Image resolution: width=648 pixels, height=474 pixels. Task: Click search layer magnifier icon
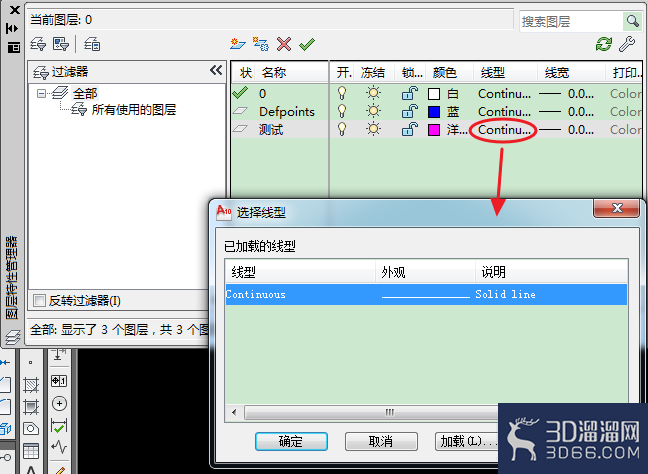632,21
